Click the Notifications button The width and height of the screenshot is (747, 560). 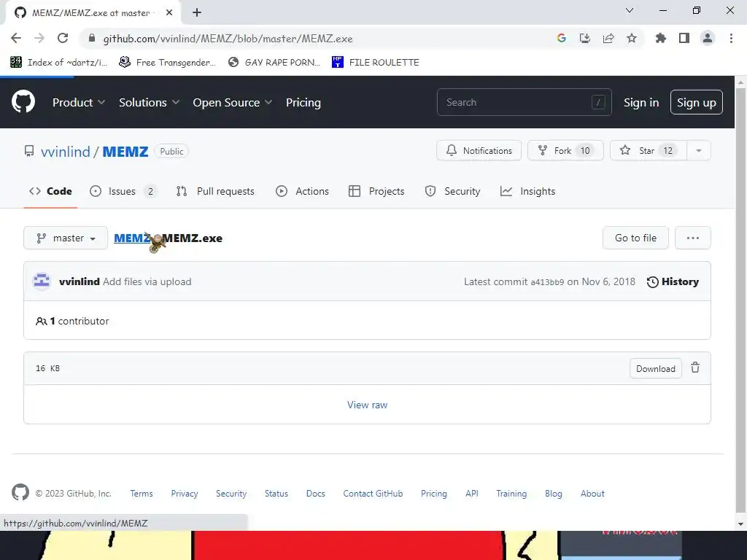click(479, 150)
